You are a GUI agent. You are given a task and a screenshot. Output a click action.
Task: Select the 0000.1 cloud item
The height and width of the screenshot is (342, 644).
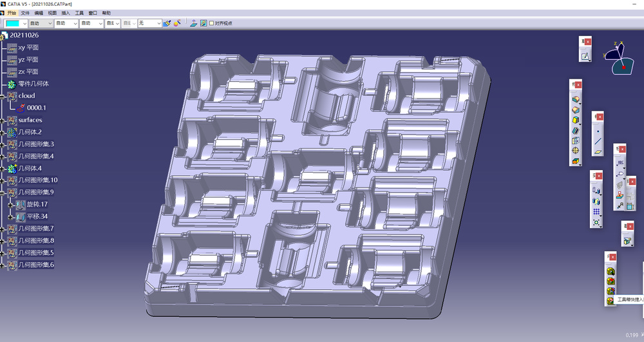point(37,108)
